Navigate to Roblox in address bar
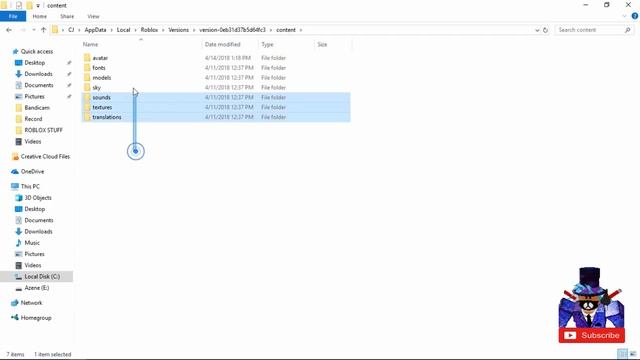Image resolution: width=640 pixels, height=360 pixels. (x=149, y=30)
